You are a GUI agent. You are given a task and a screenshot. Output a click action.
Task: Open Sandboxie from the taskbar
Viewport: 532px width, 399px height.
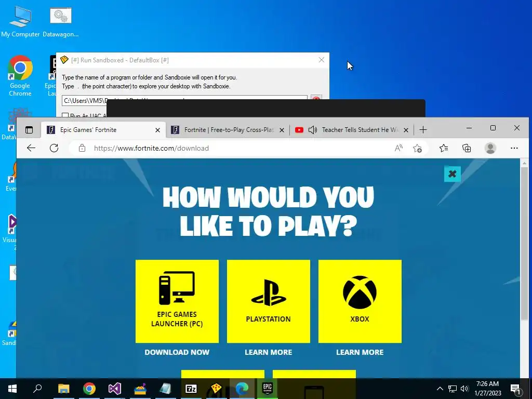[x=217, y=389]
